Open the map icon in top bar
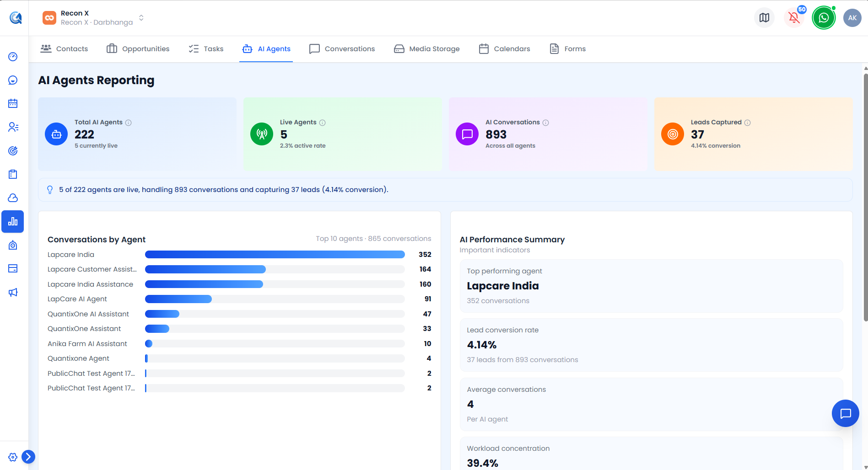Screen dimensions: 868x470 764,18
